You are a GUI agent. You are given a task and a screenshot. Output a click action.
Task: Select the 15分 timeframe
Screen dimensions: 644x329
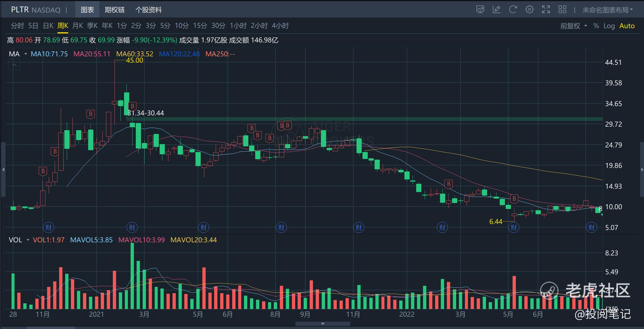pyautogui.click(x=200, y=26)
